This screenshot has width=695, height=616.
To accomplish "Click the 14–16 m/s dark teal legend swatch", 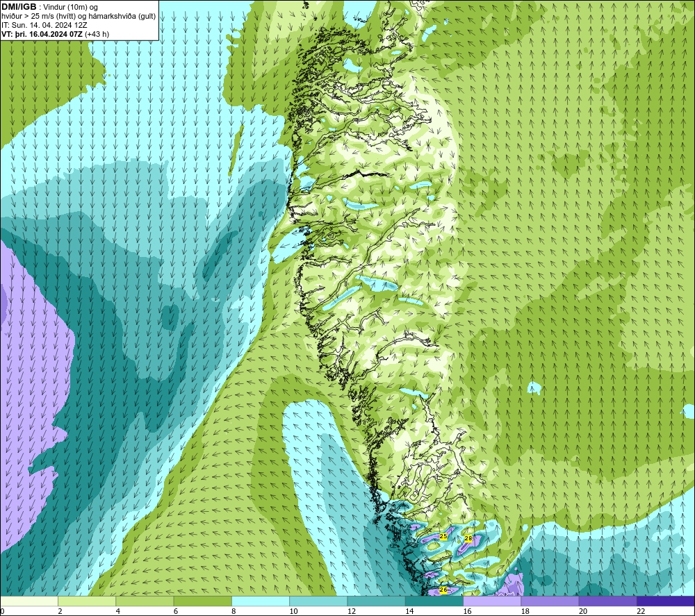I will [434, 601].
